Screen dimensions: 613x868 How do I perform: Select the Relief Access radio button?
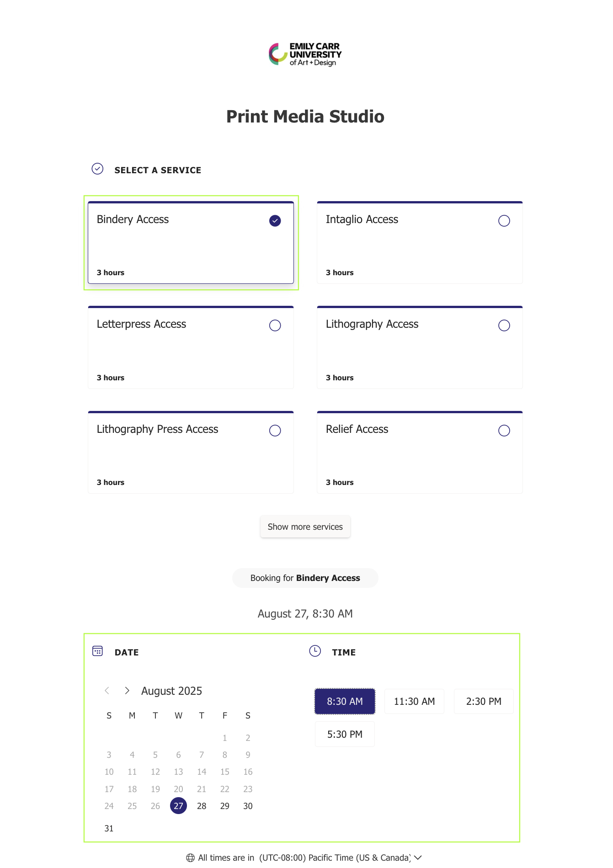pyautogui.click(x=504, y=431)
